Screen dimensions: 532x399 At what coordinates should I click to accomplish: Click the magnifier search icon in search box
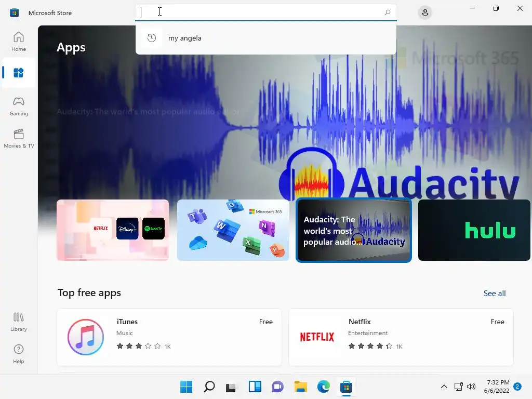[388, 12]
